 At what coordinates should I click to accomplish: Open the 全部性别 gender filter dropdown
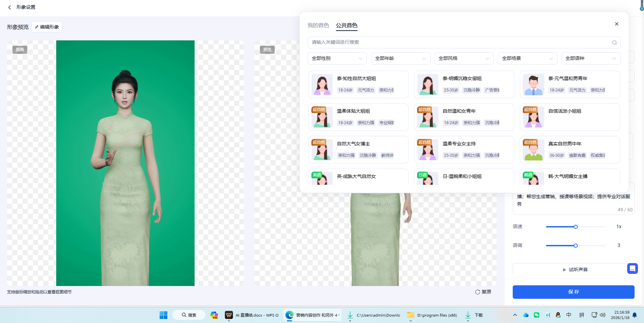tap(336, 58)
